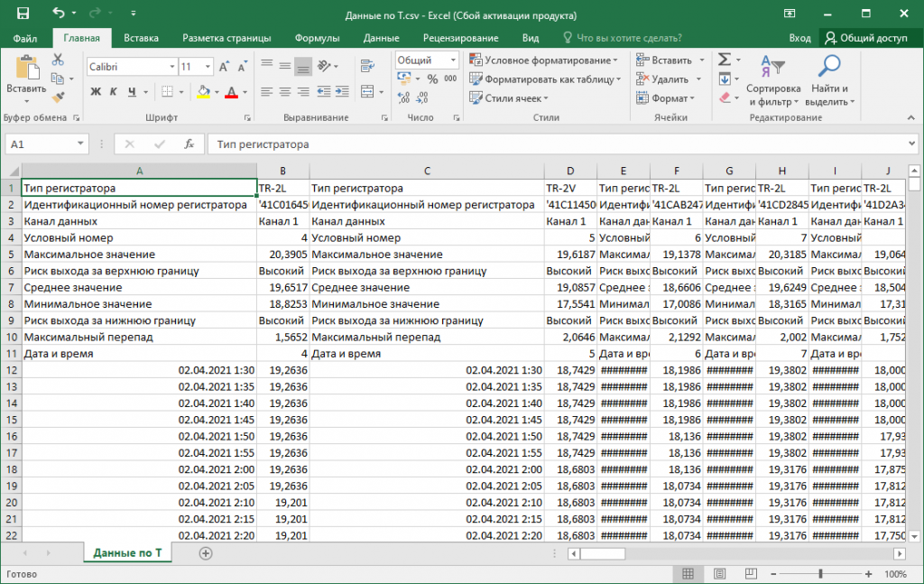Apply the yellow fill color bucket
This screenshot has width=924, height=584.
[x=203, y=92]
